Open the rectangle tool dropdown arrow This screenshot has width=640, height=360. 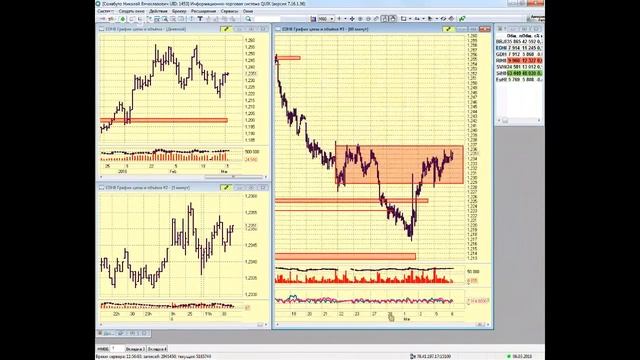[x=410, y=19]
